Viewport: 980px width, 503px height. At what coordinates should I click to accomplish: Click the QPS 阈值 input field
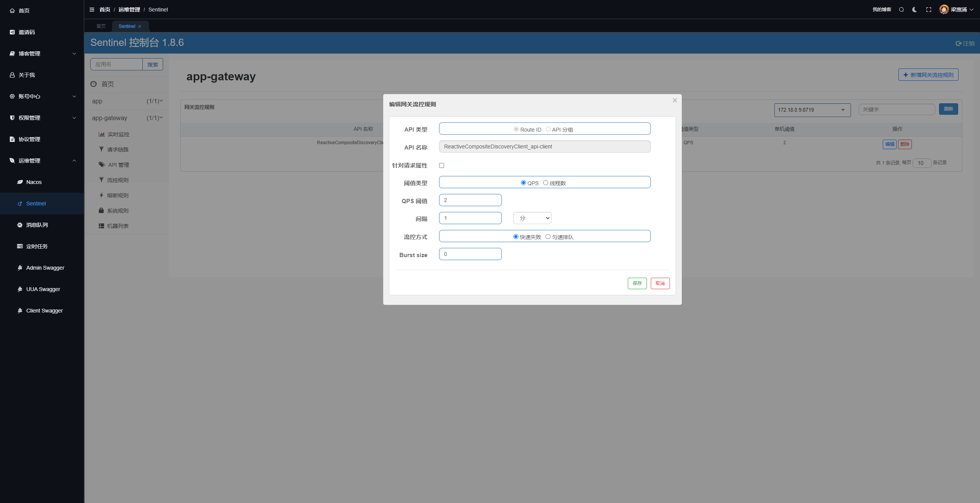tap(470, 200)
